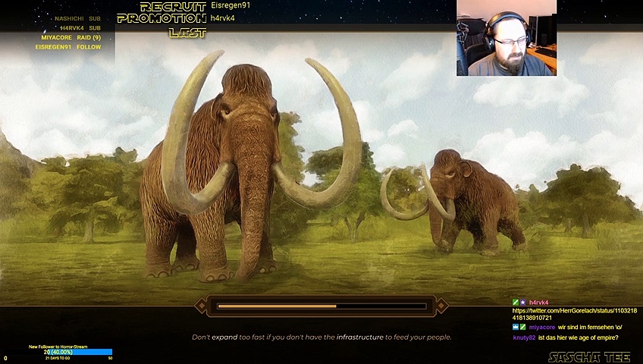This screenshot has height=364, width=643.
Task: Select the miyacore username in chat
Action: click(541, 327)
